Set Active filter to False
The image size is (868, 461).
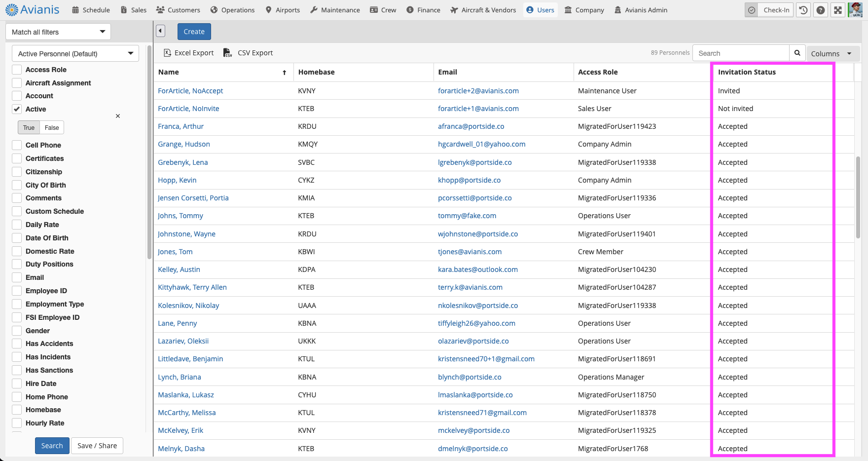click(x=52, y=128)
